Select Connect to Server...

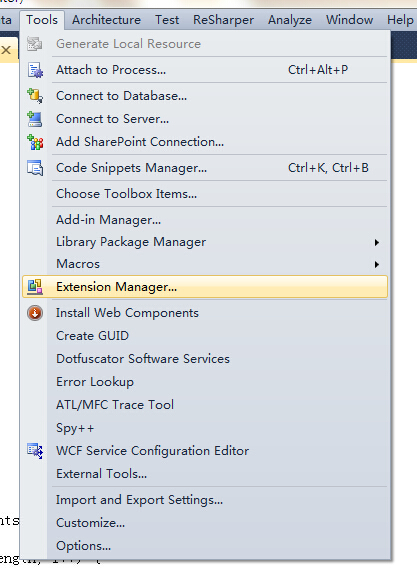click(205, 119)
